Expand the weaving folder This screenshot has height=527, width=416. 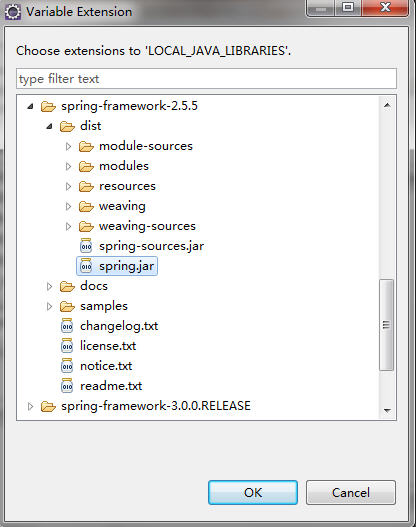point(68,206)
